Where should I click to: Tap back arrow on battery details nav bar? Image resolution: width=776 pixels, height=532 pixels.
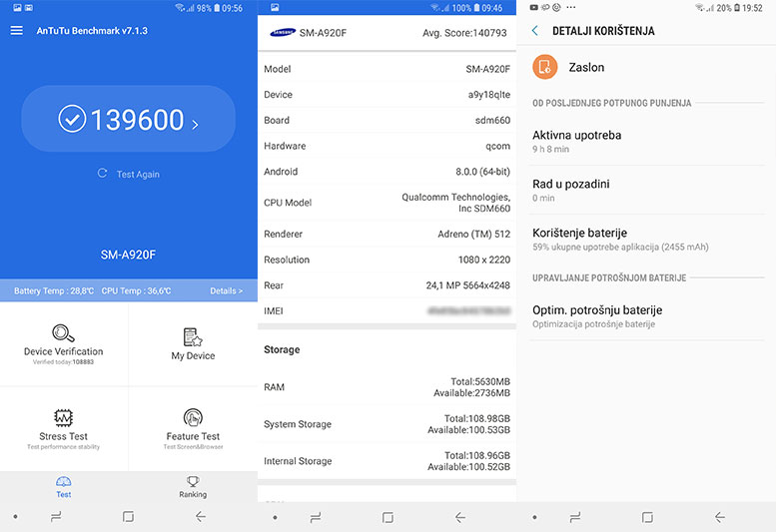pyautogui.click(x=720, y=518)
